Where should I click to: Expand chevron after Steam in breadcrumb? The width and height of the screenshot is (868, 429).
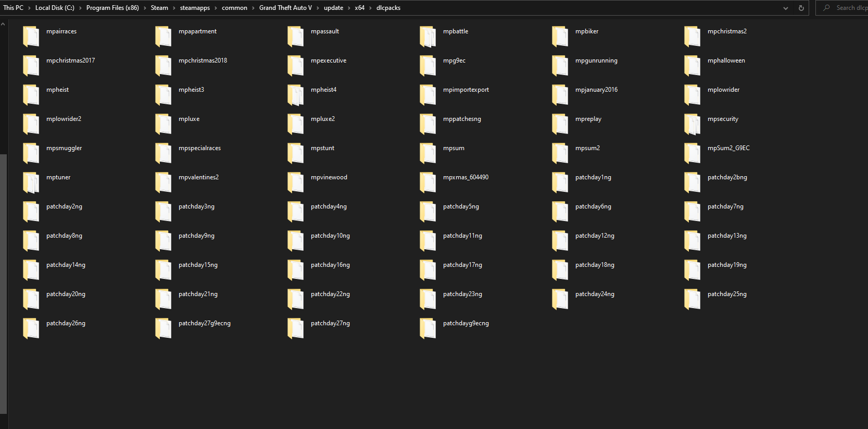click(174, 8)
